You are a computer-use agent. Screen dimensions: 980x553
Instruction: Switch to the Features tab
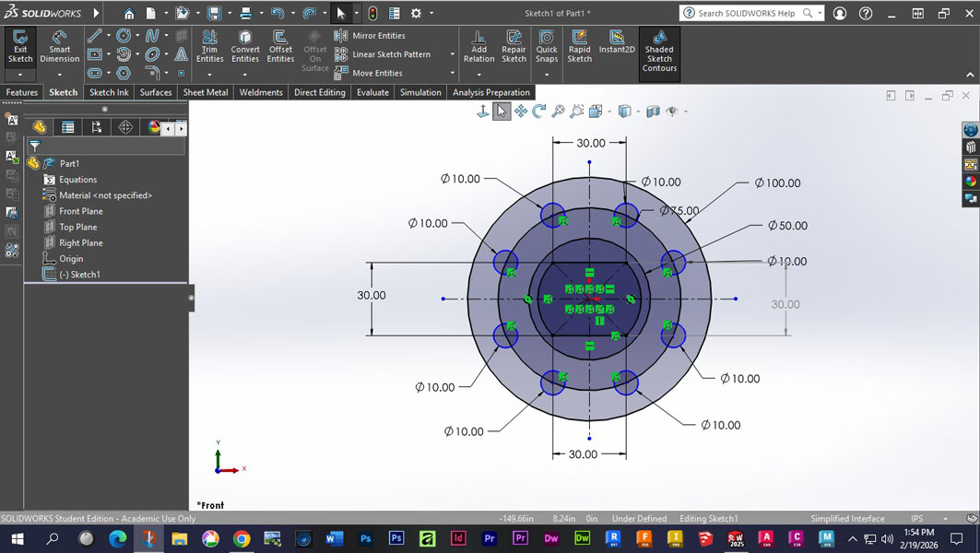pos(22,92)
